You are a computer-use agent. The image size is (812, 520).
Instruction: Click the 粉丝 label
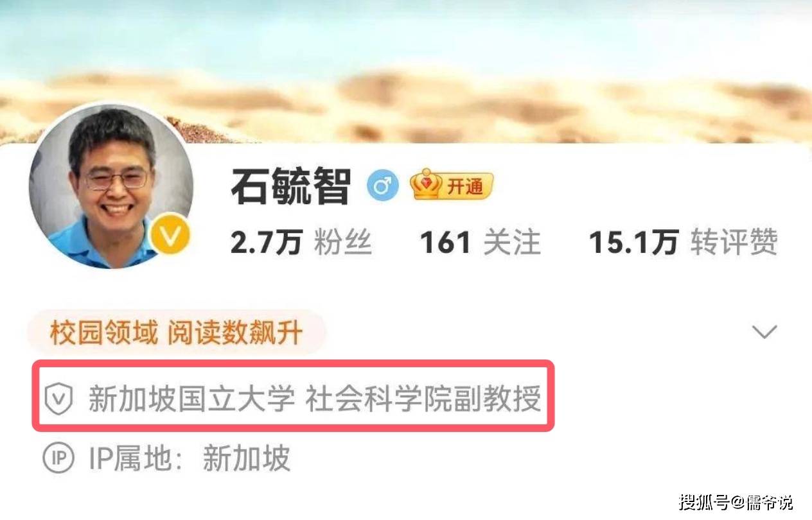point(343,244)
